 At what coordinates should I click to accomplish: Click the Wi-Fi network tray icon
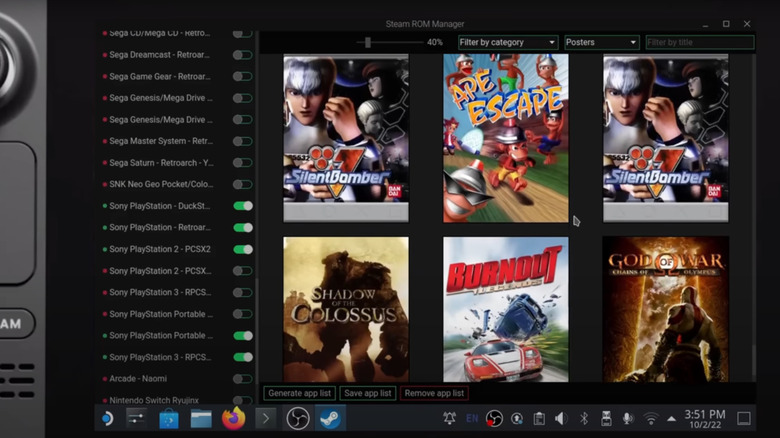[651, 418]
